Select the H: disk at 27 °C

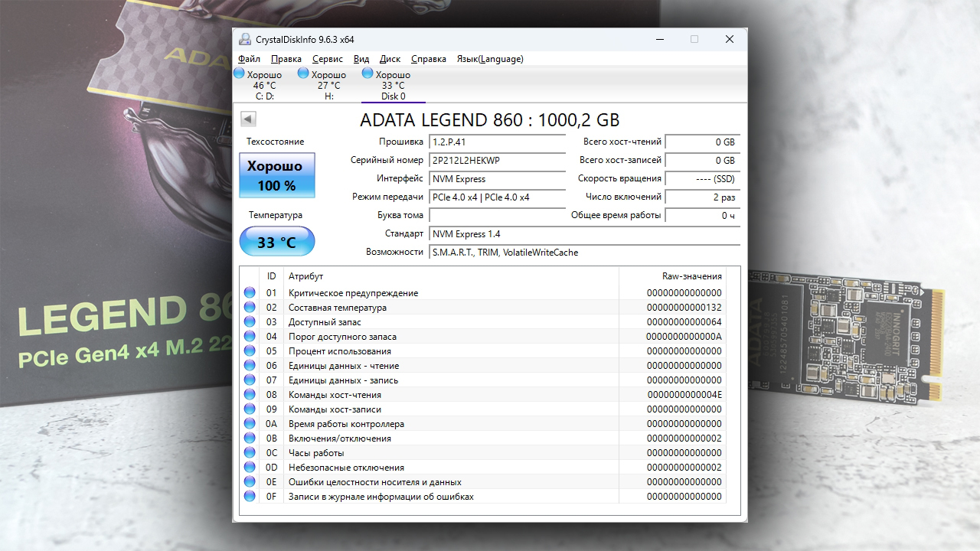[x=328, y=85]
